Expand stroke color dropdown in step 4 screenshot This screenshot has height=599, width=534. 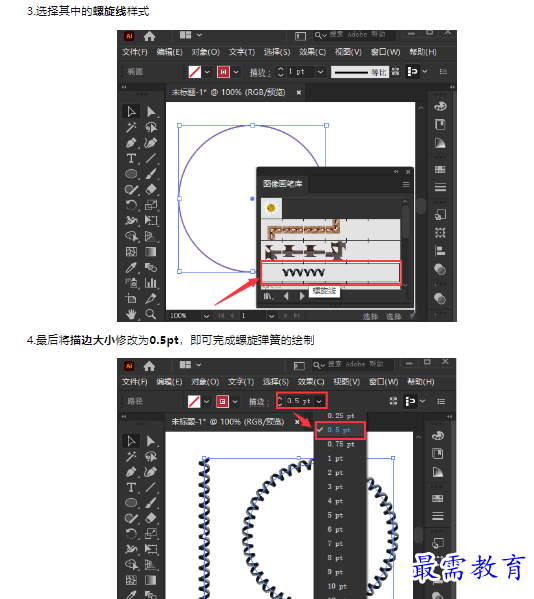click(235, 401)
